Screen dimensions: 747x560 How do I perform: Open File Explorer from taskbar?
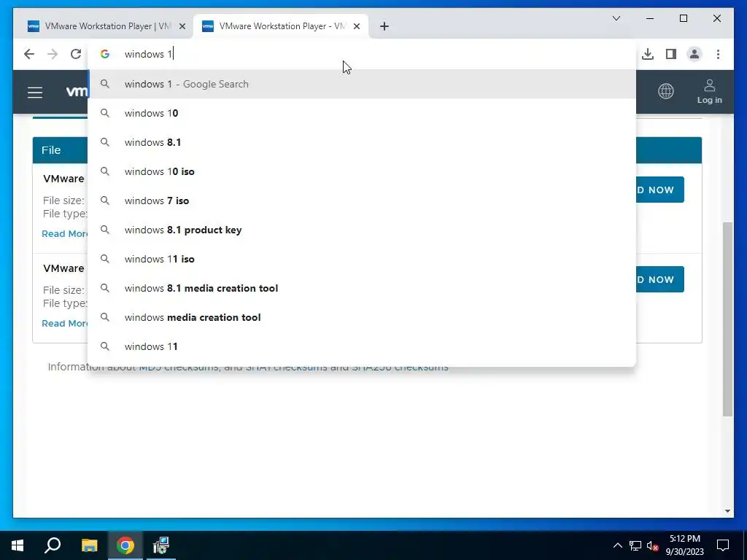point(89,545)
